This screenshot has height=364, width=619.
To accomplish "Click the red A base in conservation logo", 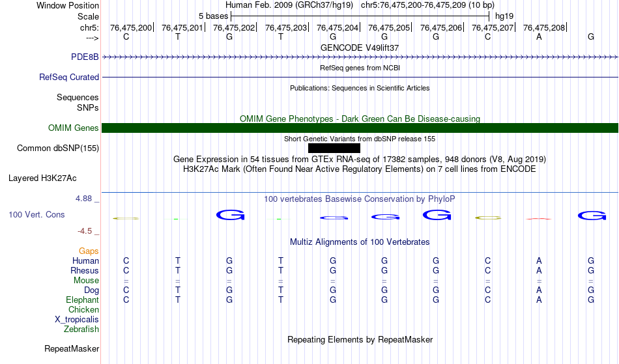I will pyautogui.click(x=539, y=219).
